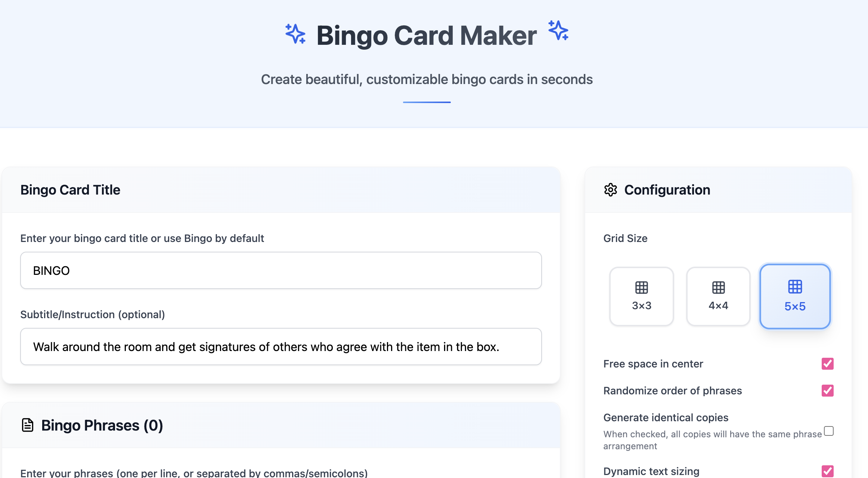This screenshot has width=868, height=478.
Task: Click the grid icon inside the 4×4 option
Action: click(718, 287)
